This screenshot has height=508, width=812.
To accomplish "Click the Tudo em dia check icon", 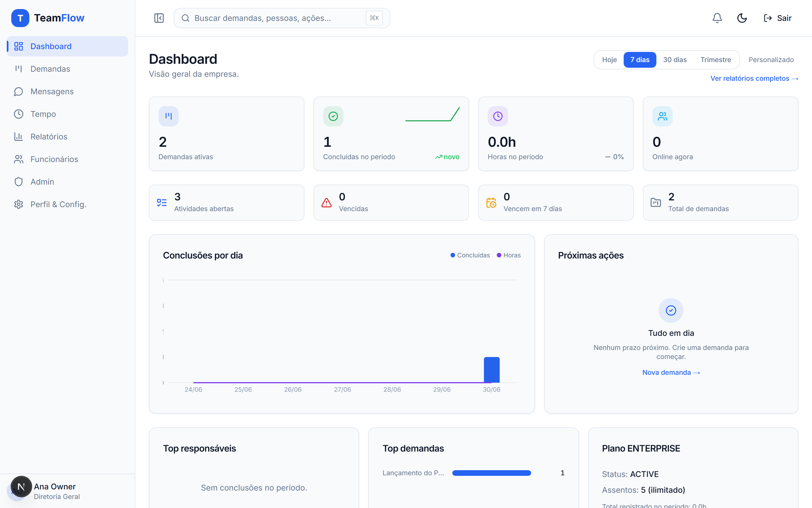I will [x=671, y=310].
